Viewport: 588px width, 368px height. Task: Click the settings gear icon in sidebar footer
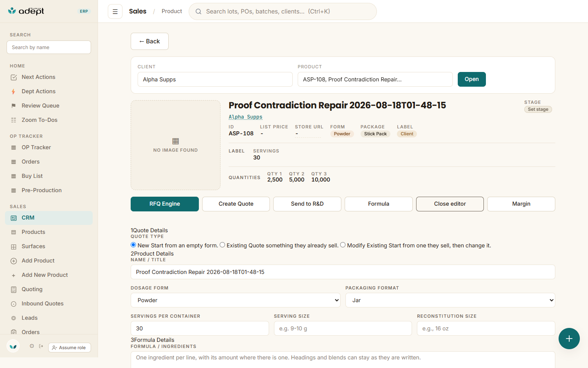(x=32, y=346)
